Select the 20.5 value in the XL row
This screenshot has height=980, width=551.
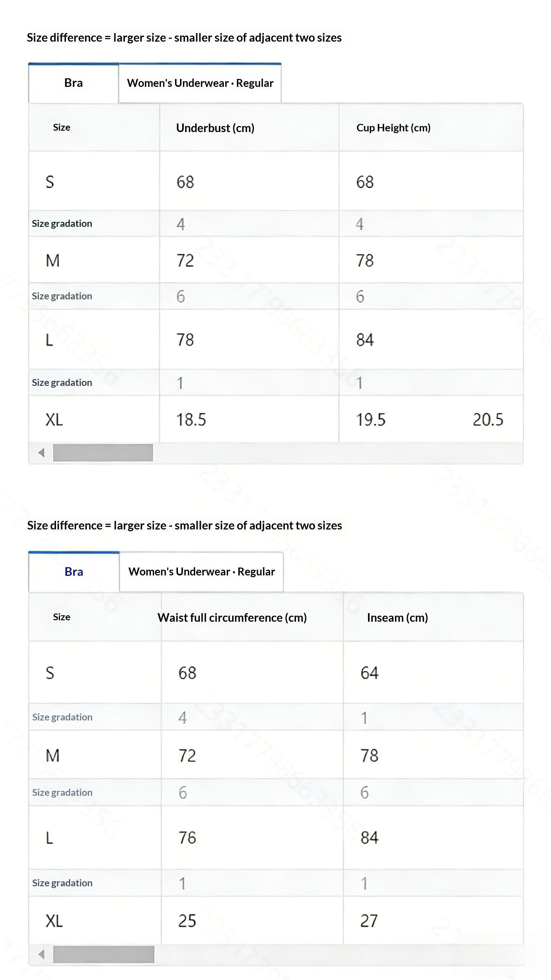click(488, 420)
